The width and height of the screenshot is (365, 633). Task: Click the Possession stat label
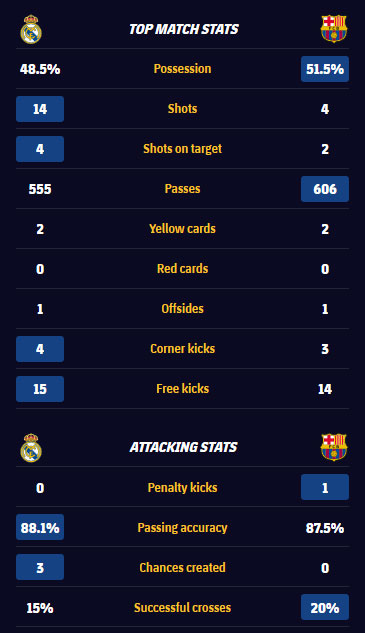[x=182, y=69]
